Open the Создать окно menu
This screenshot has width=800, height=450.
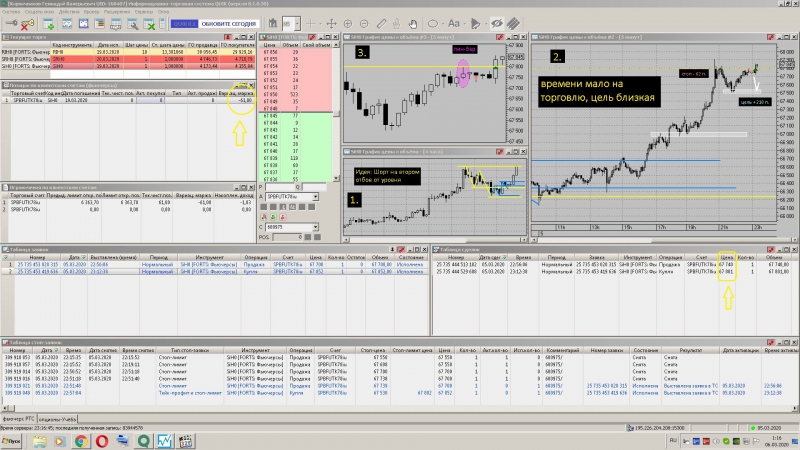39,12
